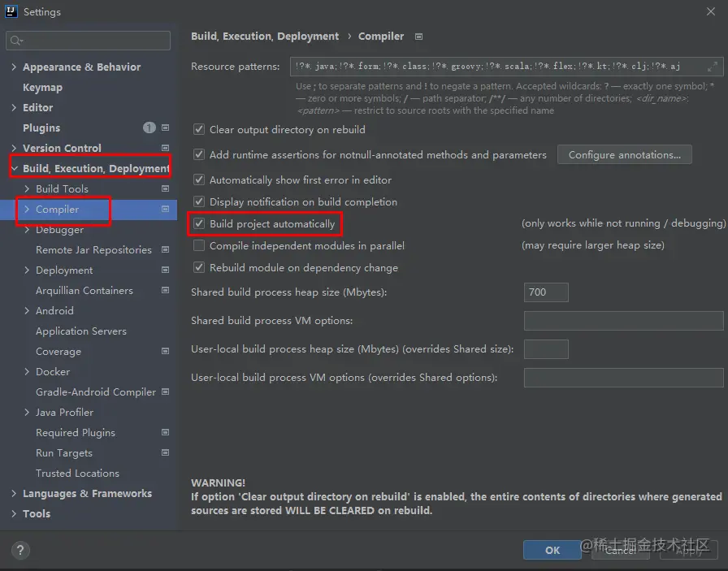Expand the Java Profiler subtree
The image size is (728, 571).
[27, 412]
